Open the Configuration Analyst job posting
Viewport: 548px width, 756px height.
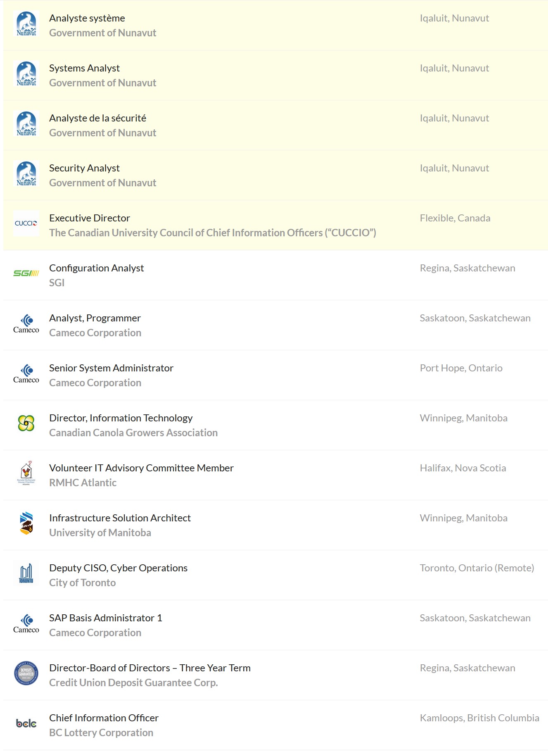coord(96,268)
